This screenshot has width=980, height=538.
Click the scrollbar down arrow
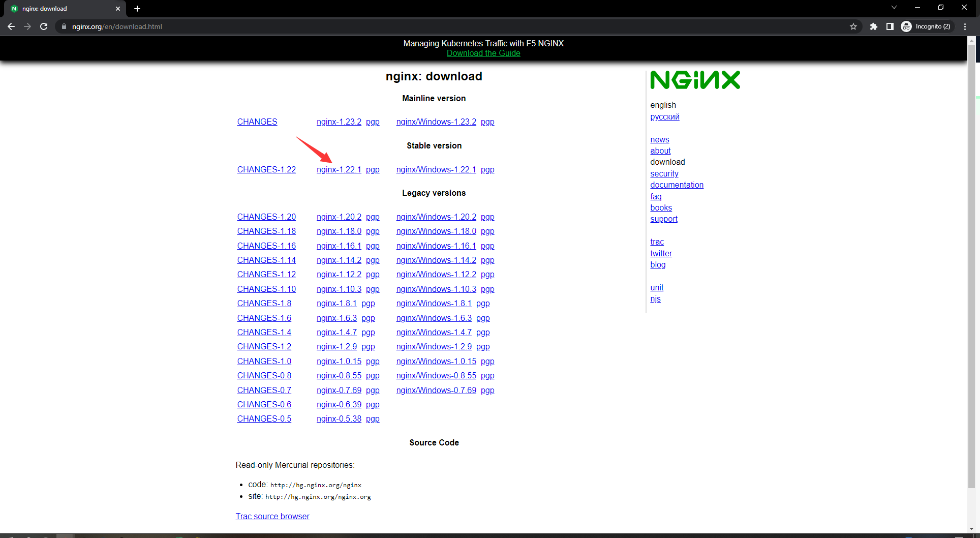click(971, 529)
